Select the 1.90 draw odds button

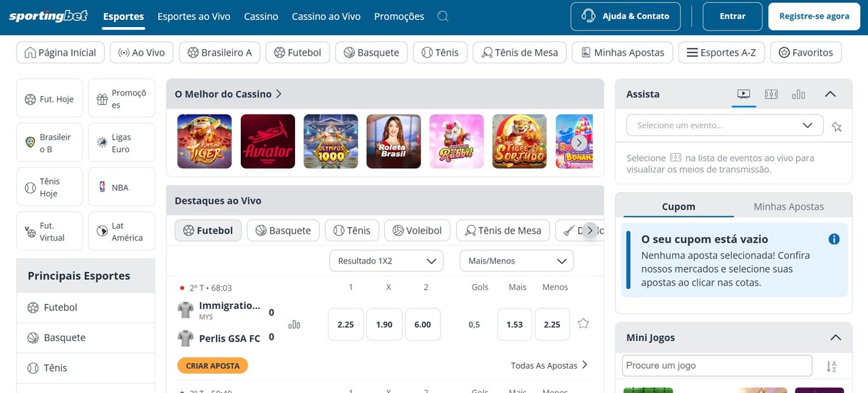(384, 325)
